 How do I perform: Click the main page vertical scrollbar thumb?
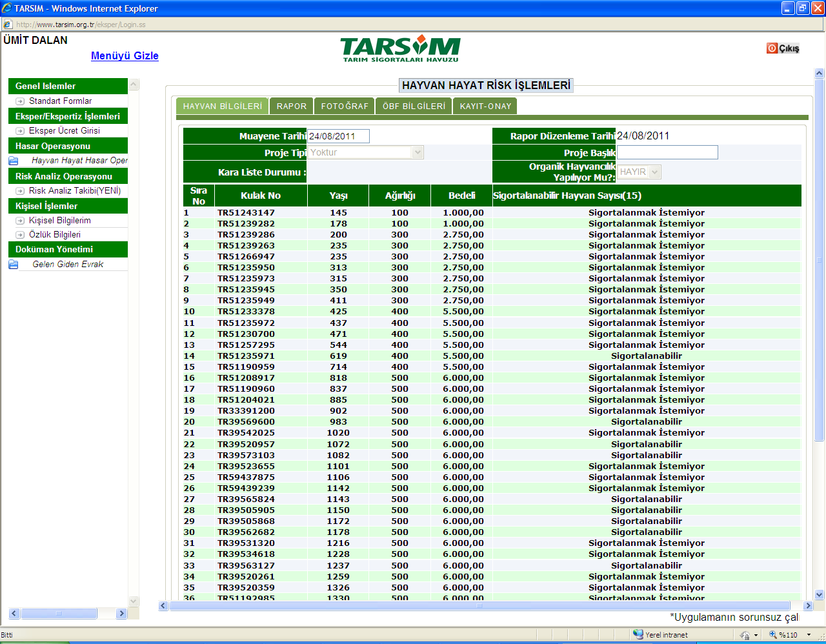(x=820, y=260)
